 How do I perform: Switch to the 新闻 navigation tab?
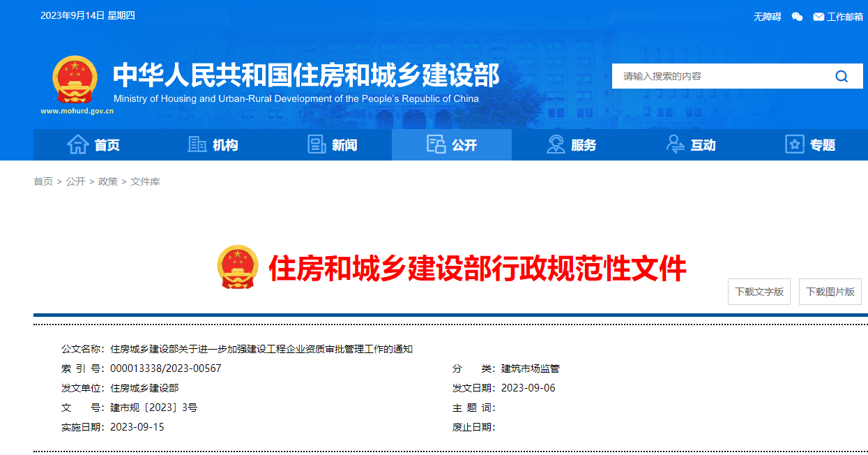[333, 144]
